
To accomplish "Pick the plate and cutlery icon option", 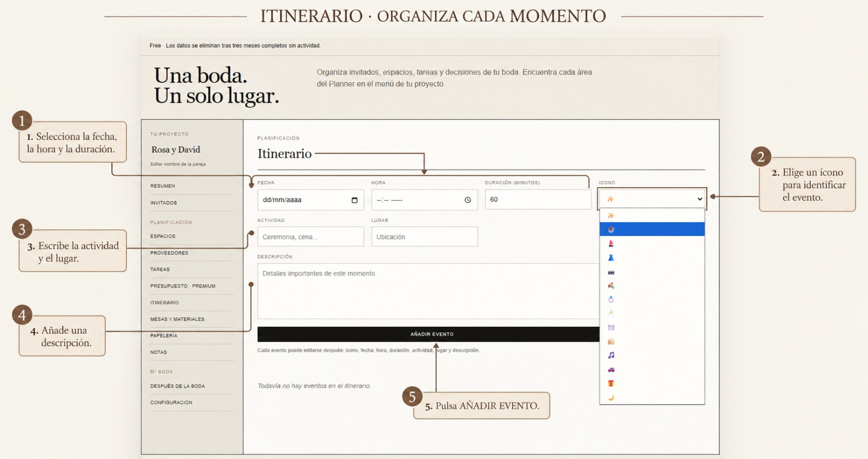I will point(652,327).
